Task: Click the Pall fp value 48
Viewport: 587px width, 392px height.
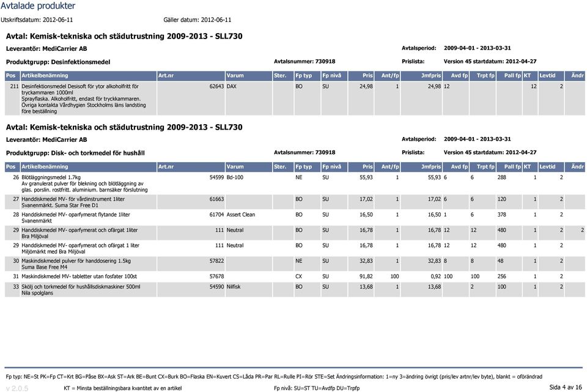Action: click(500, 261)
